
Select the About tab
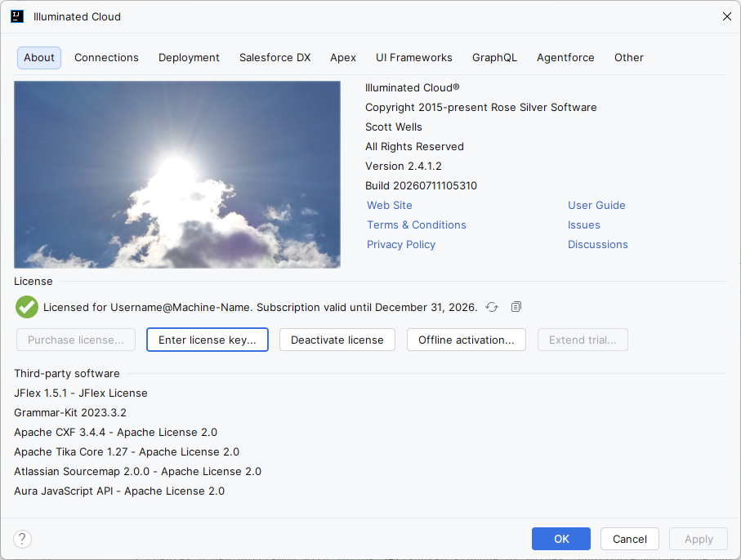pyautogui.click(x=39, y=58)
